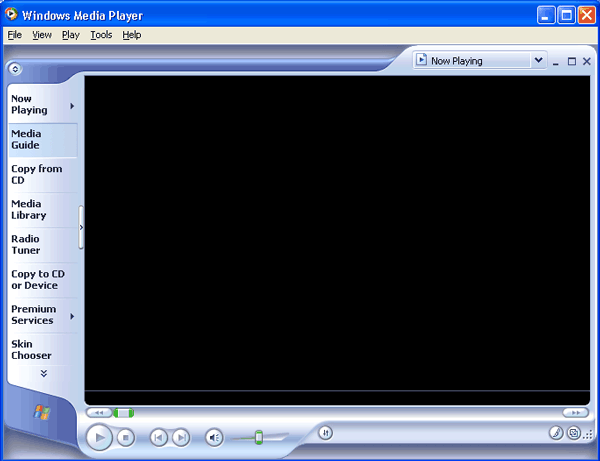Viewport: 600px width, 461px height.
Task: Click the round button right of volume slider
Action: coord(325,433)
